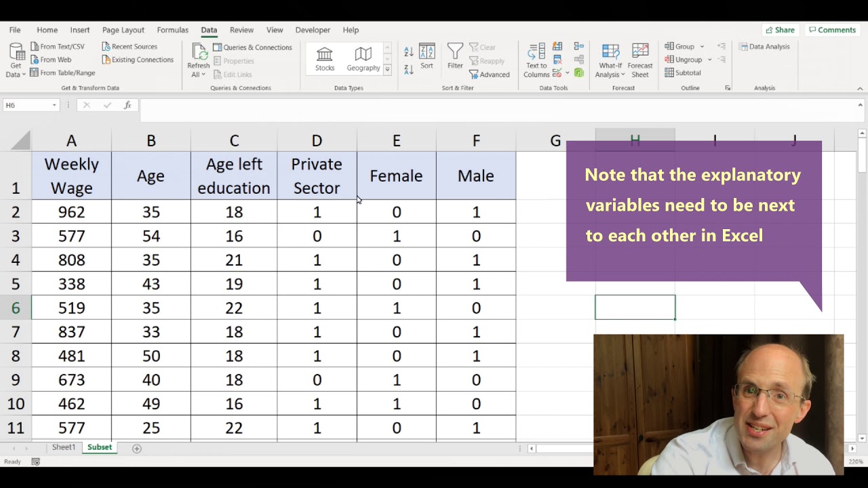This screenshot has width=868, height=488.
Task: Click Text to Columns
Action: [536, 60]
